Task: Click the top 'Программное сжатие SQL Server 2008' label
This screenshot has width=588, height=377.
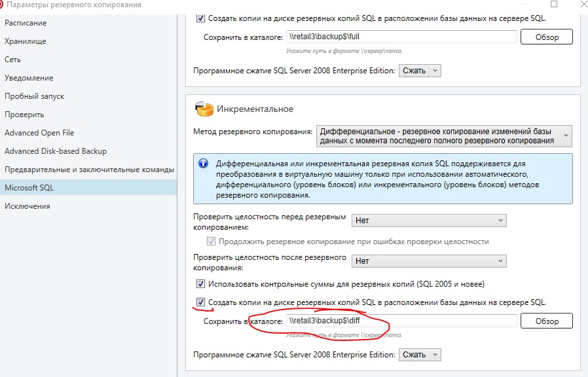Action: [294, 71]
